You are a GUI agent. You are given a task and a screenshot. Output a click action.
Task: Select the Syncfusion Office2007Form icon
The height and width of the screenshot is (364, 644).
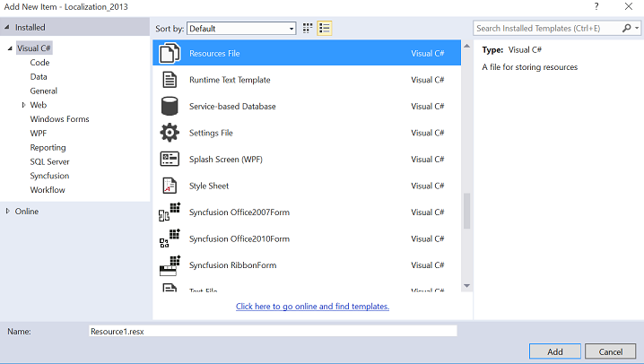pos(170,212)
